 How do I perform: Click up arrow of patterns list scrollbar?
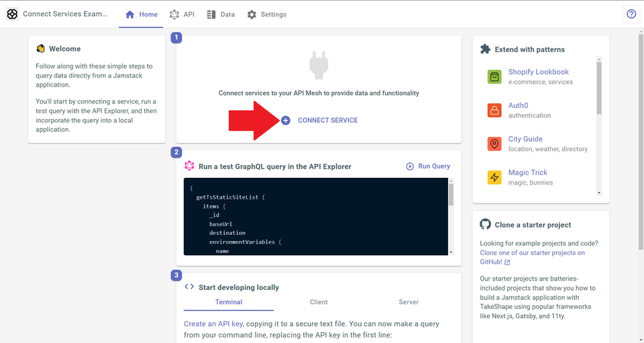599,59
